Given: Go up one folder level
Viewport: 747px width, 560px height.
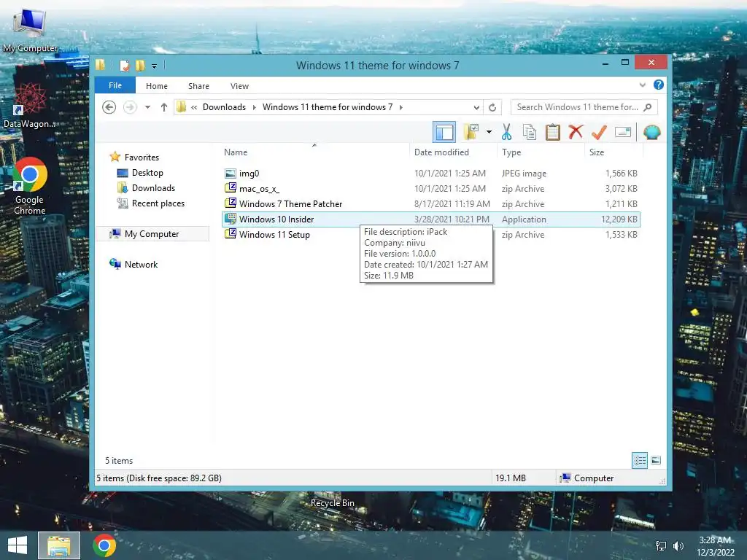Looking at the screenshot, I should pyautogui.click(x=164, y=107).
